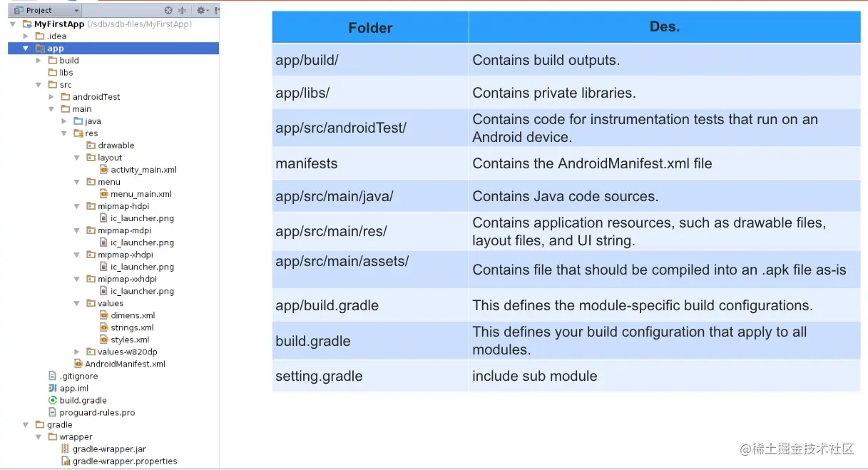Expand the build folder arrow
The image size is (868, 470).
tap(39, 61)
